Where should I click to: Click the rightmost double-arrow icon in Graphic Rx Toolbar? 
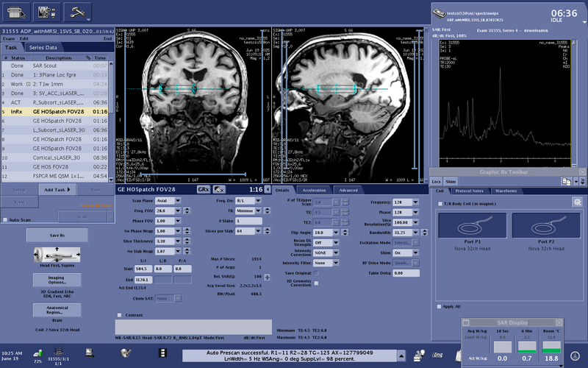tap(582, 181)
